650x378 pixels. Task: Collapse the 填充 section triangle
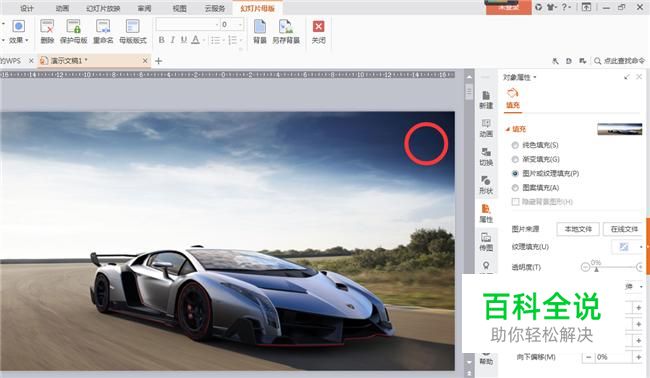tap(507, 129)
